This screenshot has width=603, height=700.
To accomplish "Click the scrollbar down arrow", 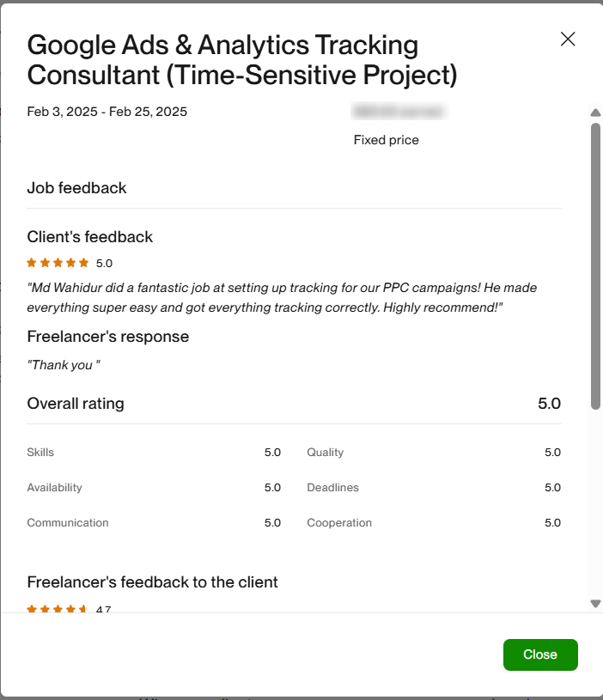I will pos(595,604).
